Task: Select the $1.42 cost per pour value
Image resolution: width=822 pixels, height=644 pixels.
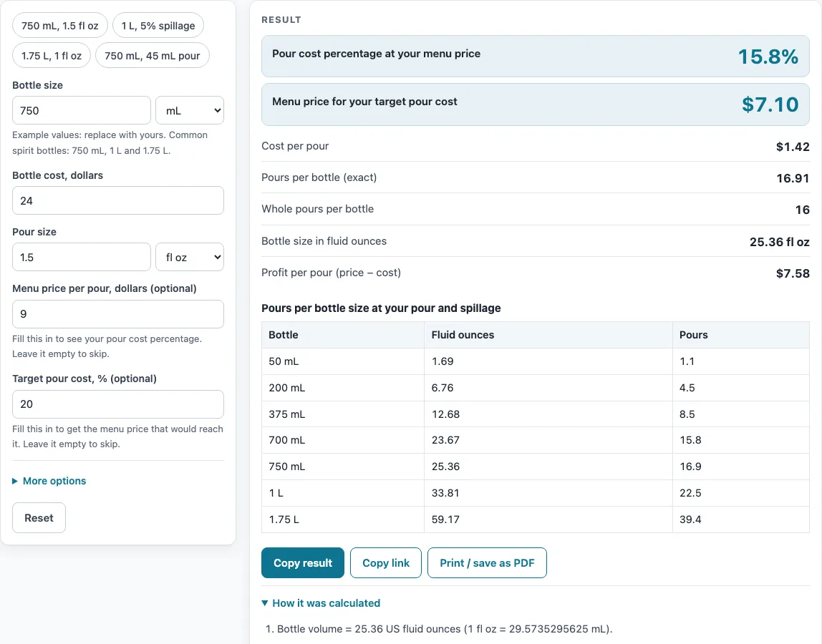Action: tap(793, 147)
